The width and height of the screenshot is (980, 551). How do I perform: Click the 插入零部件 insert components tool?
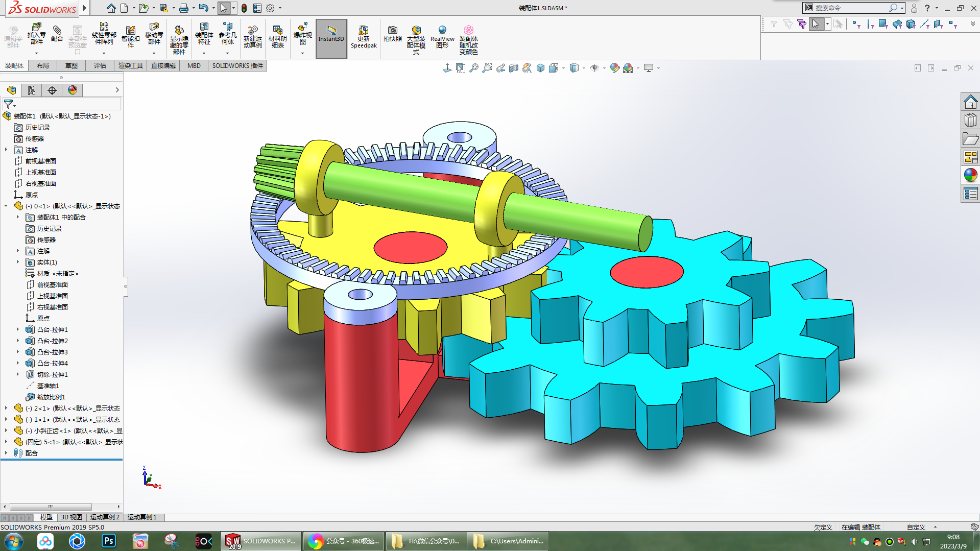point(36,35)
